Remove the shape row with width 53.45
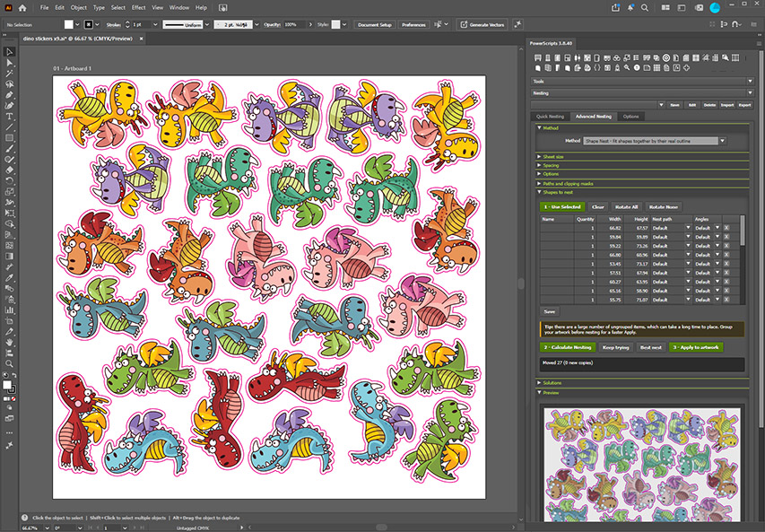 (x=726, y=264)
